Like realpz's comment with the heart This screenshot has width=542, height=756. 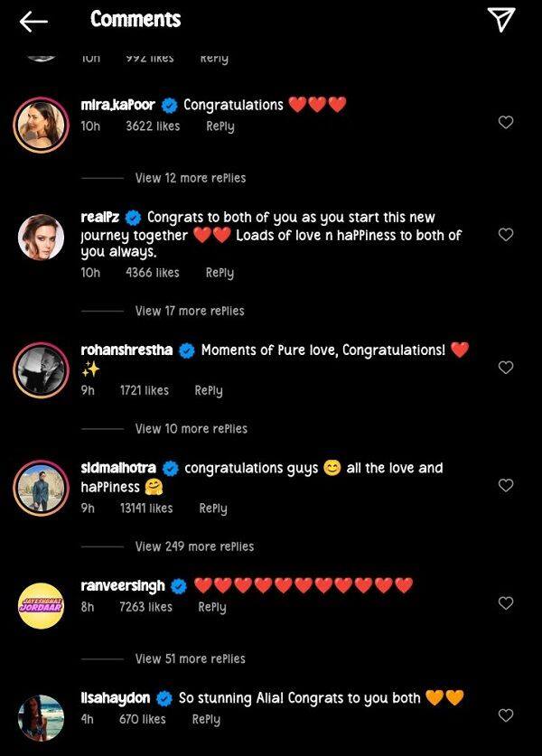pos(506,235)
